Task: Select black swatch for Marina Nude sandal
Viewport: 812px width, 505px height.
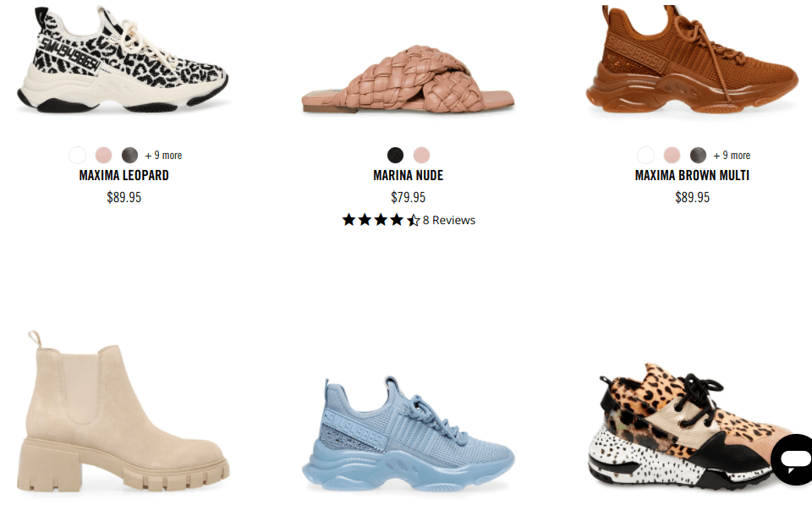Action: pyautogui.click(x=395, y=155)
